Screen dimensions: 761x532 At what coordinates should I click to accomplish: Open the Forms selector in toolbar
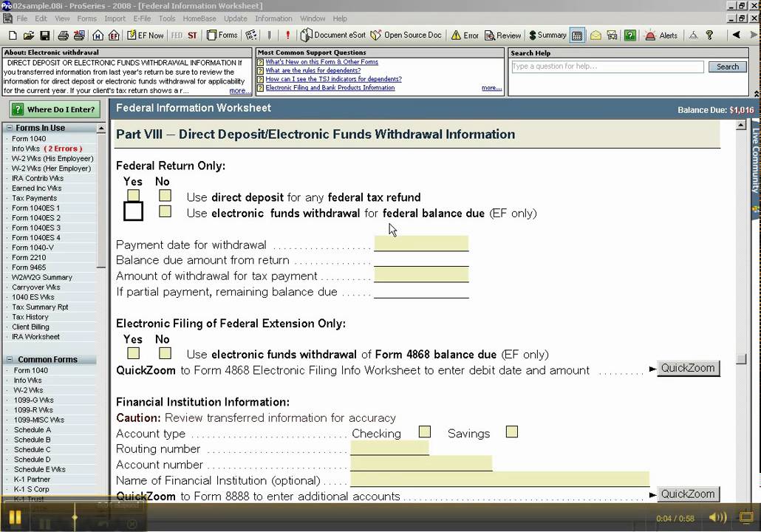pos(222,35)
